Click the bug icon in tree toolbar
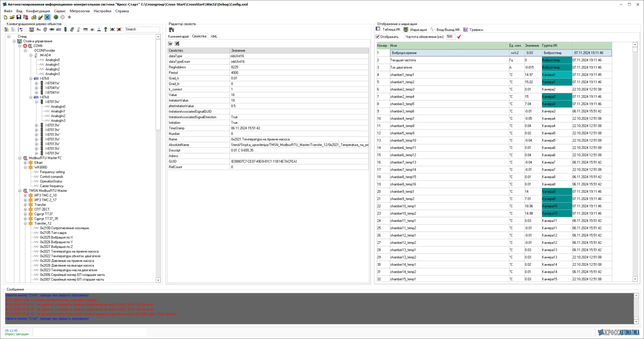The width and height of the screenshot is (644, 339). (112, 29)
